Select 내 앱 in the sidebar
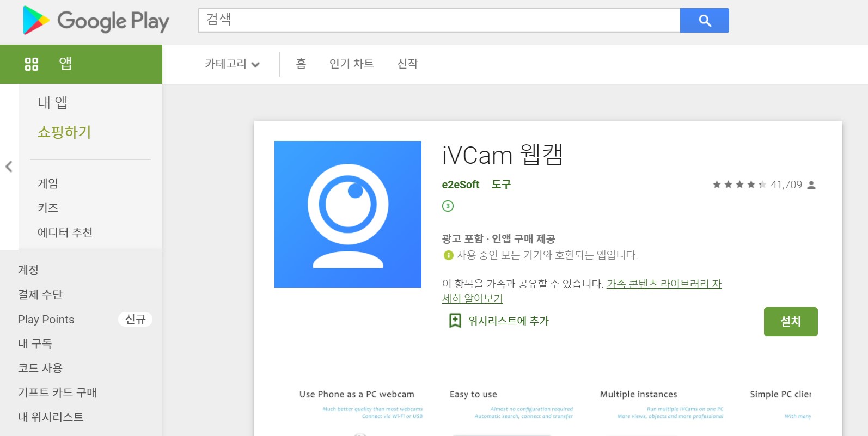This screenshot has height=436, width=868. [53, 102]
